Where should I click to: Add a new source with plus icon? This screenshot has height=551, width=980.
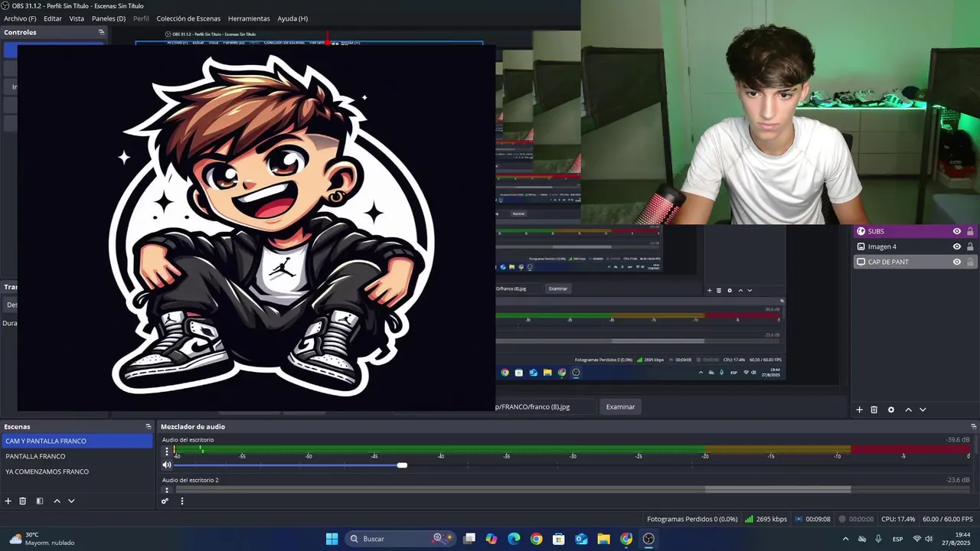(x=859, y=410)
